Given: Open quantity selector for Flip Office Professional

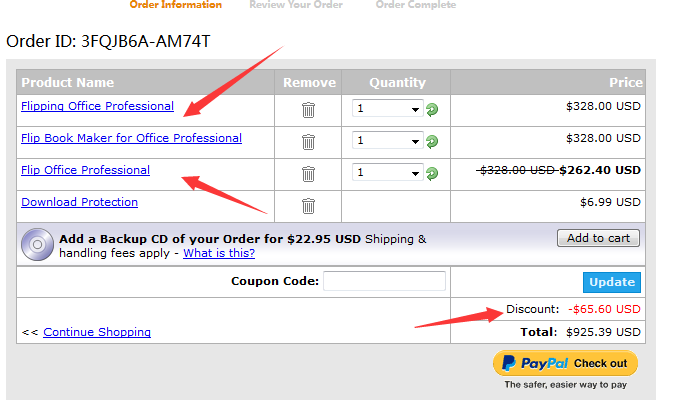Looking at the screenshot, I should 388,172.
